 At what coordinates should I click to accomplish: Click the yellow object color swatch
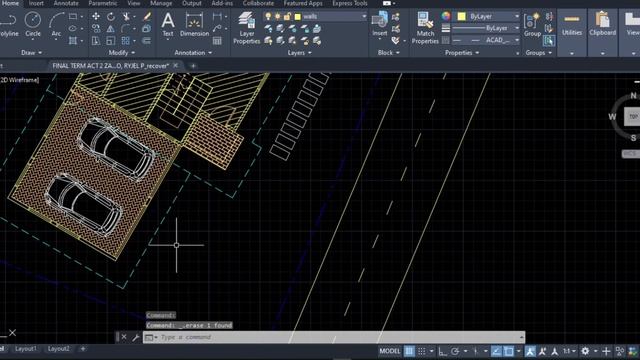[x=461, y=16]
